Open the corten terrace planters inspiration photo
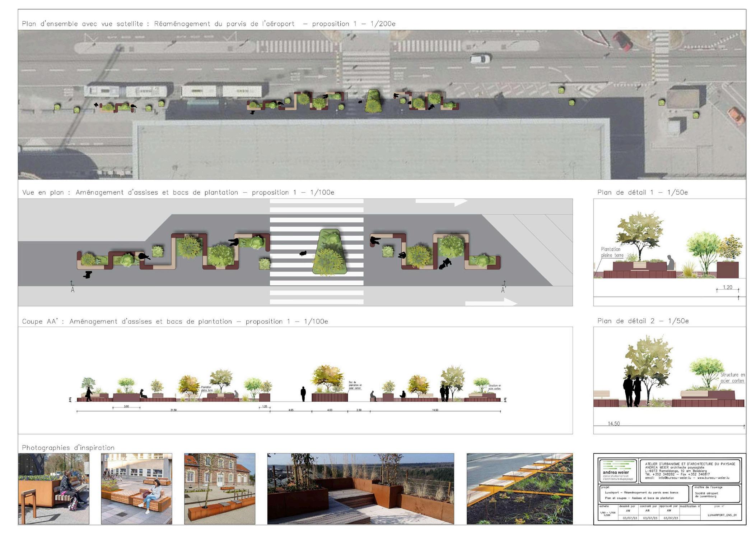The height and width of the screenshot is (535, 756). [x=360, y=488]
